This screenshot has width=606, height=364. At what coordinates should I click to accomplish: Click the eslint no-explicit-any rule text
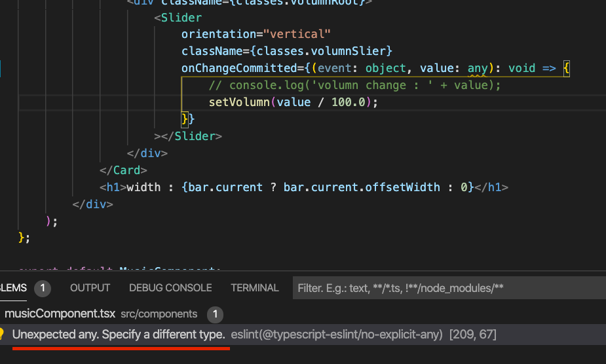pos(337,335)
